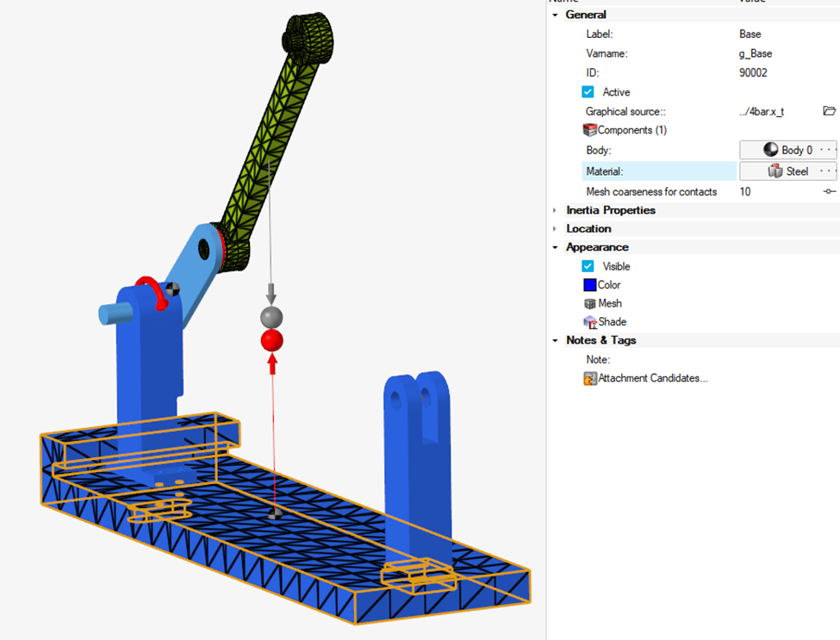This screenshot has width=840, height=640.
Task: Click the Shade appearance icon
Action: pos(590,322)
